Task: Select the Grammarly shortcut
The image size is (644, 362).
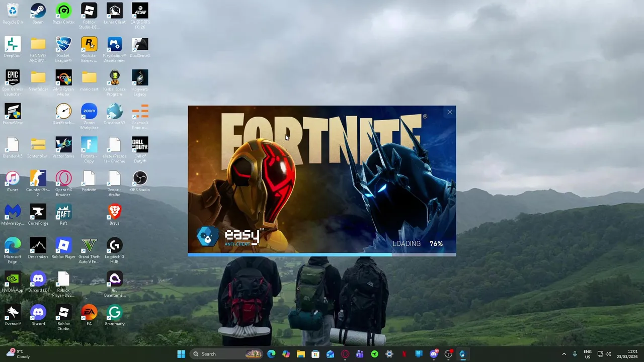Action: [x=115, y=316]
